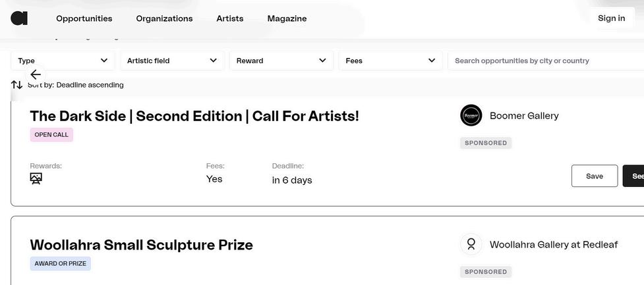The width and height of the screenshot is (644, 285).
Task: Click the Boomer Gallery round logo
Action: pyautogui.click(x=471, y=116)
